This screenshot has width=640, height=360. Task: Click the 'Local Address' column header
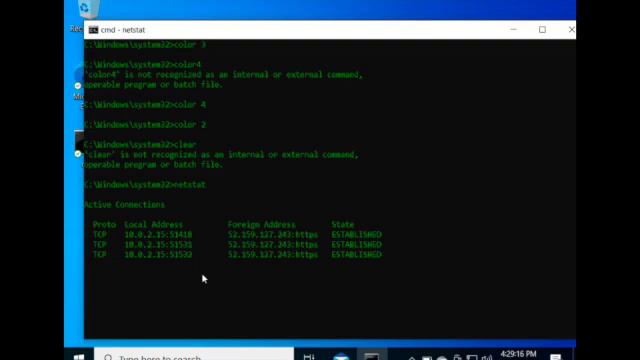point(153,224)
